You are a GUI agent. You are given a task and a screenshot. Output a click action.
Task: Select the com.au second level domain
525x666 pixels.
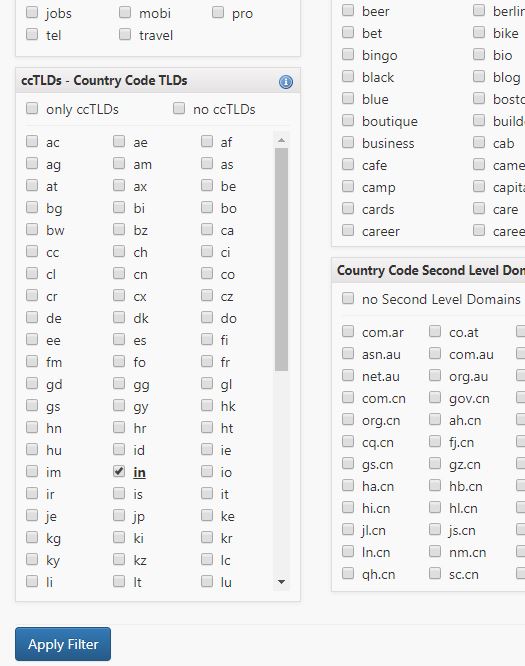pos(435,353)
